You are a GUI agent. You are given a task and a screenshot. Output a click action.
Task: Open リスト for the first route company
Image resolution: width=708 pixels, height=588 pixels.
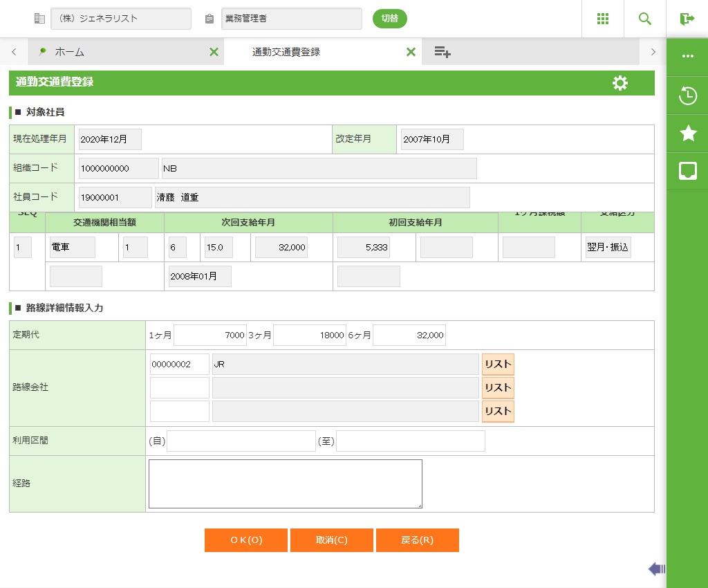[x=498, y=365]
